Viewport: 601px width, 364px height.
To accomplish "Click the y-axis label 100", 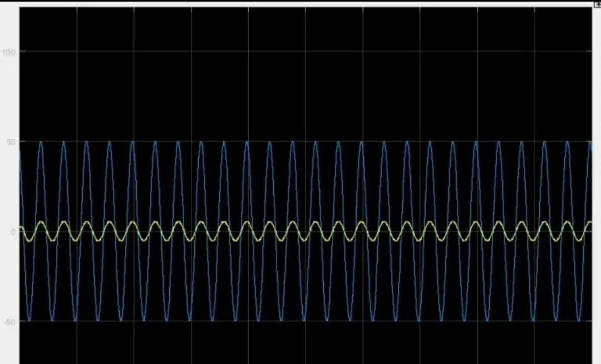I will (x=8, y=52).
